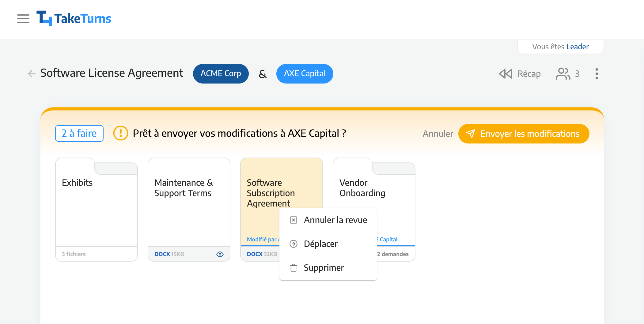Click the DOCX 15KB file info
Screen dimensions: 644x324
pyautogui.click(x=169, y=254)
